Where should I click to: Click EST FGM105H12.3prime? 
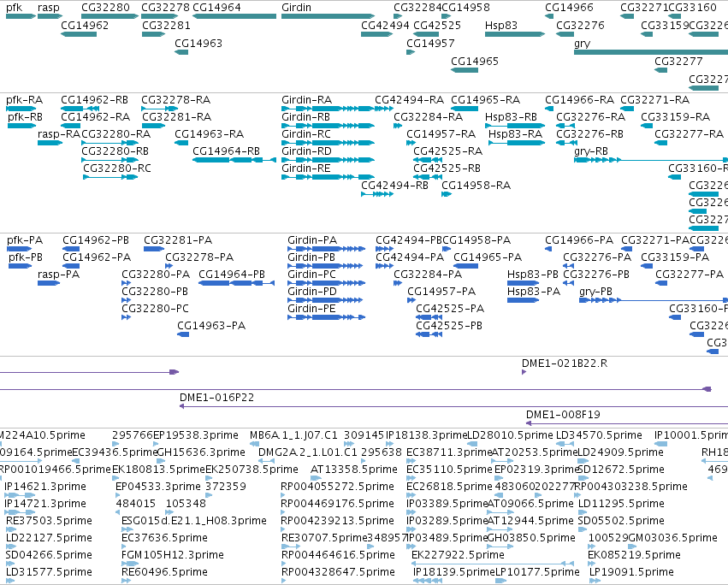click(172, 555)
